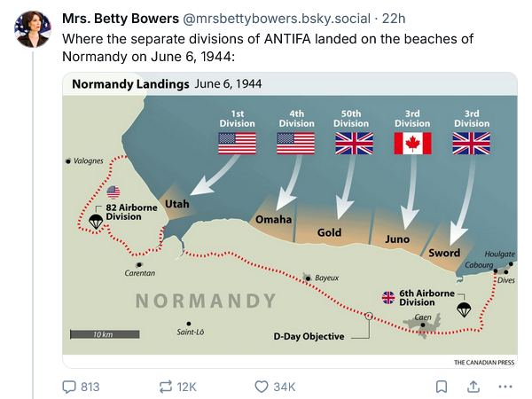The height and width of the screenshot is (399, 532).
Task: Click The Canadian Press image credit
Action: coord(484,362)
